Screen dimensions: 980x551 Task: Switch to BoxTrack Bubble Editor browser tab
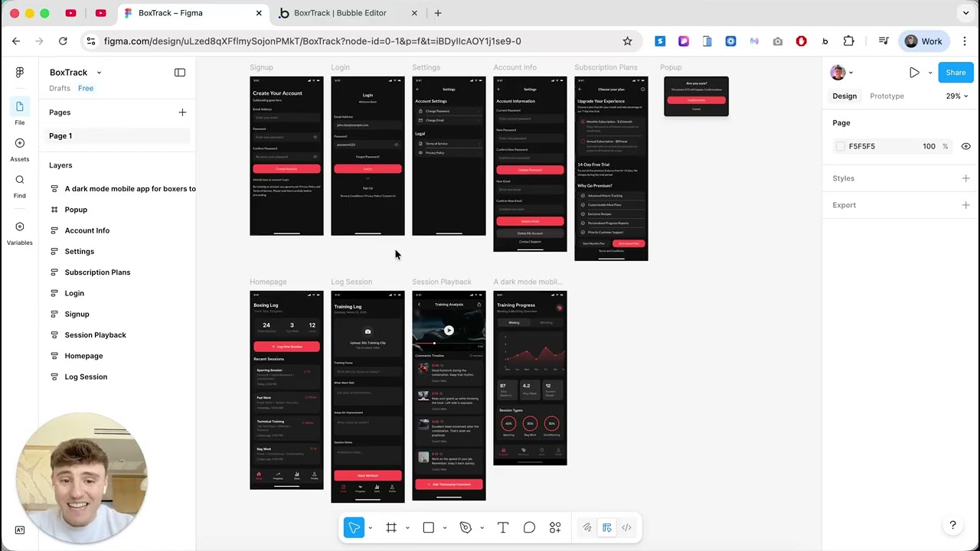(x=348, y=13)
